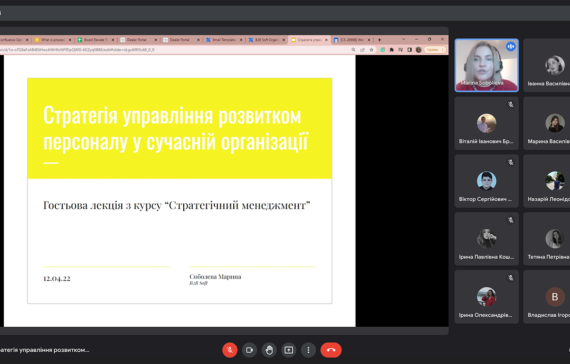570x364 pixels.
Task: Toggle the camera button on
Action: 249,350
